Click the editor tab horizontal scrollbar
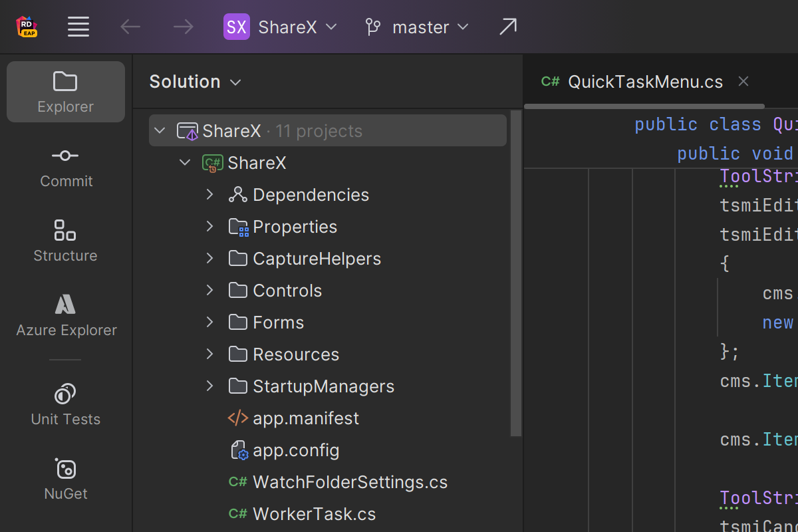The image size is (798, 532). pos(644,106)
